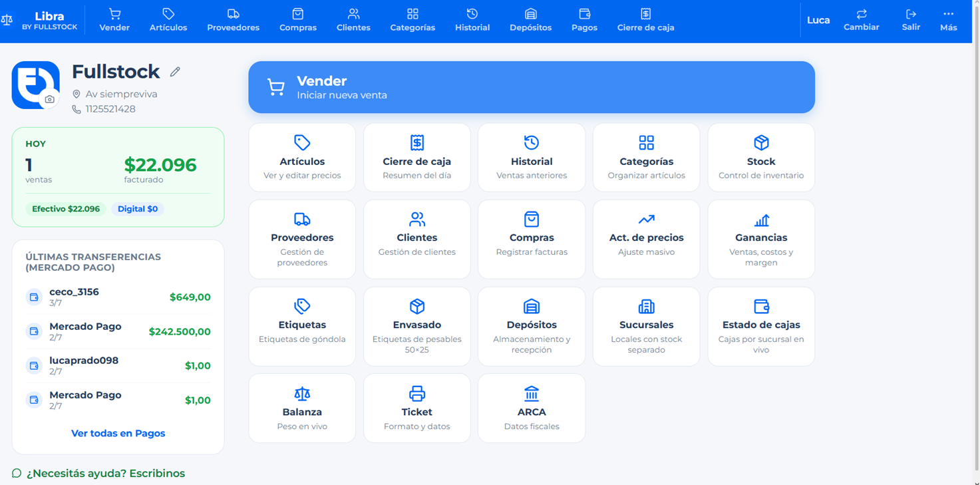980x485 pixels.
Task: Click the printer icon on the Ticket card
Action: coord(417,393)
